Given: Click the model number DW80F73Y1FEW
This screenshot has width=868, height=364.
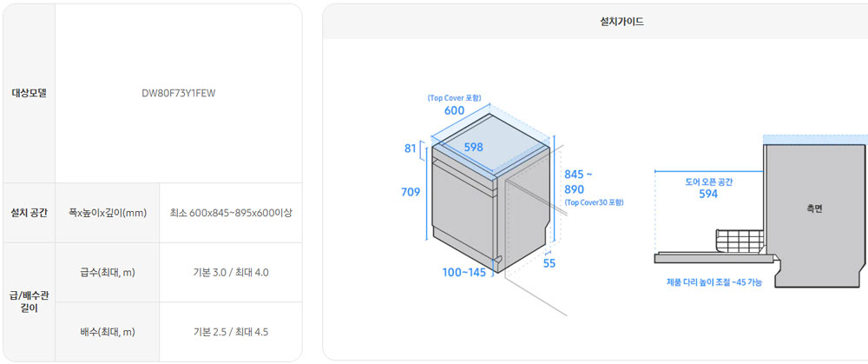Looking at the screenshot, I should (178, 93).
